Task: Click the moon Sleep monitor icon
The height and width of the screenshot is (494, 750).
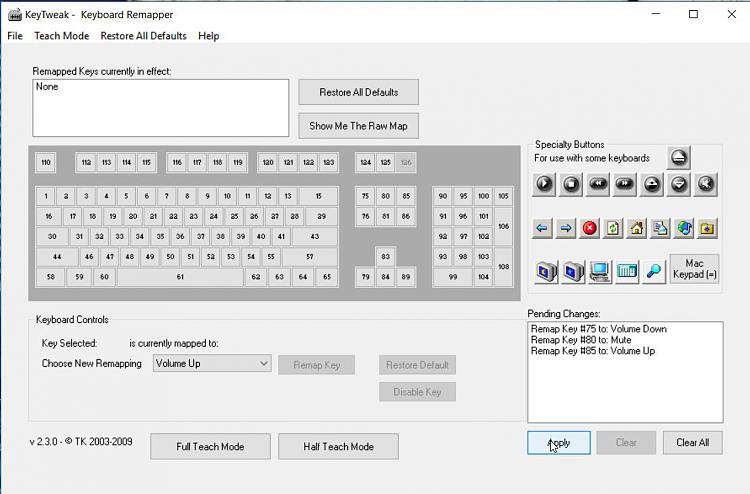Action: click(546, 272)
